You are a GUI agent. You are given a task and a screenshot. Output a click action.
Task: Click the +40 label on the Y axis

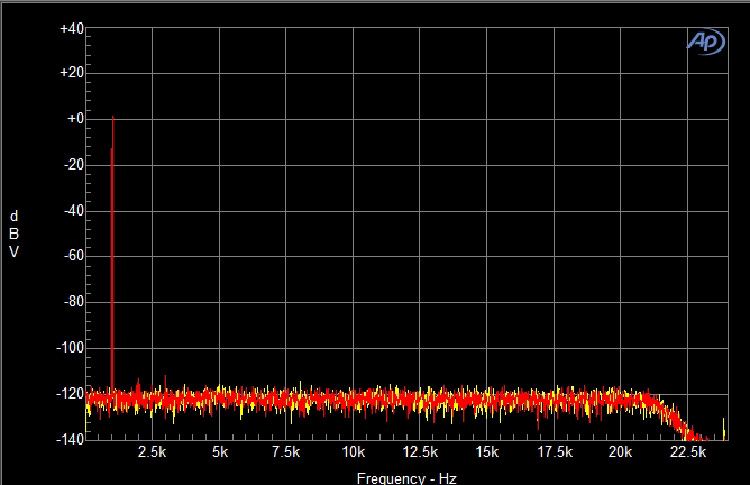click(70, 29)
